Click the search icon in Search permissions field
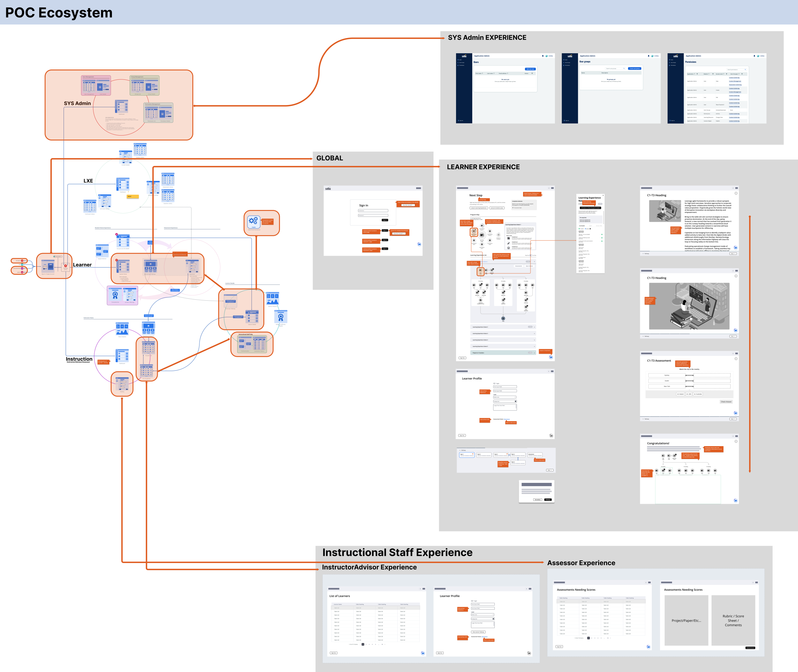 (x=745, y=70)
